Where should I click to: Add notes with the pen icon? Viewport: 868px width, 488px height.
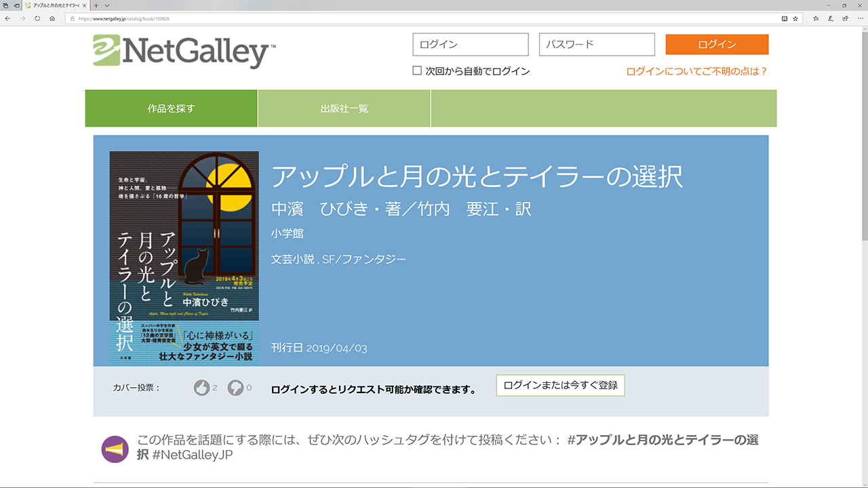pyautogui.click(x=830, y=18)
